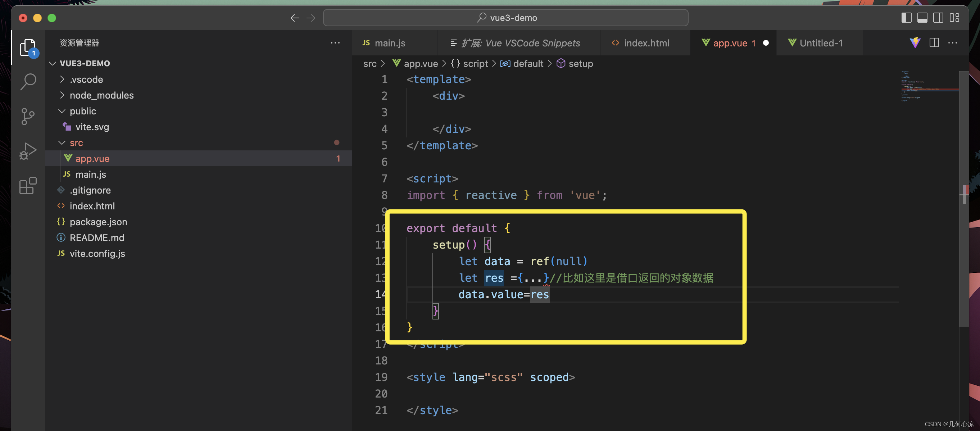Click the lang="scss" attribute

coord(488,377)
